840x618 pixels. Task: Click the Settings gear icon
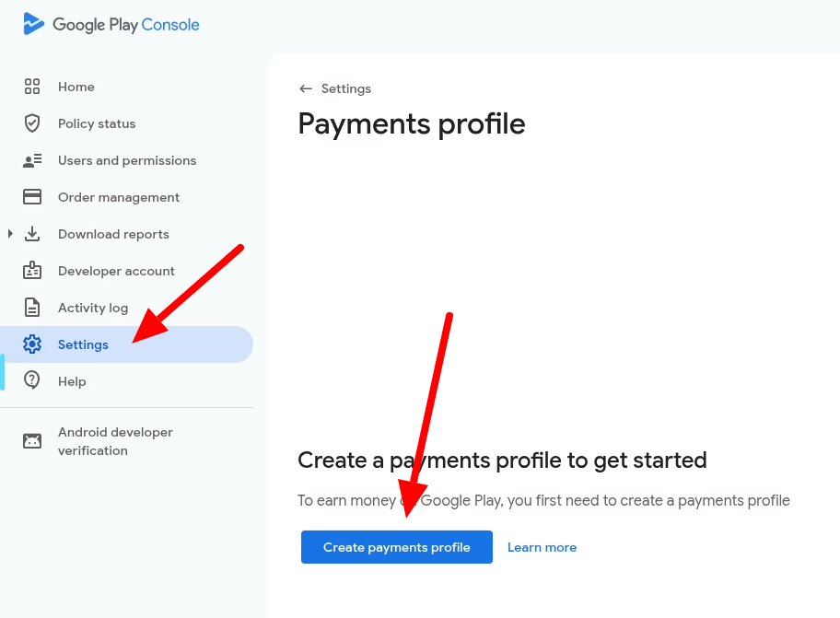point(32,344)
